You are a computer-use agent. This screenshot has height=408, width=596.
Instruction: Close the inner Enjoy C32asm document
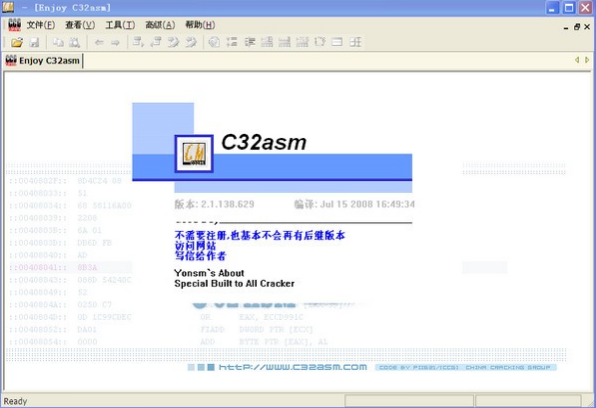[x=587, y=27]
